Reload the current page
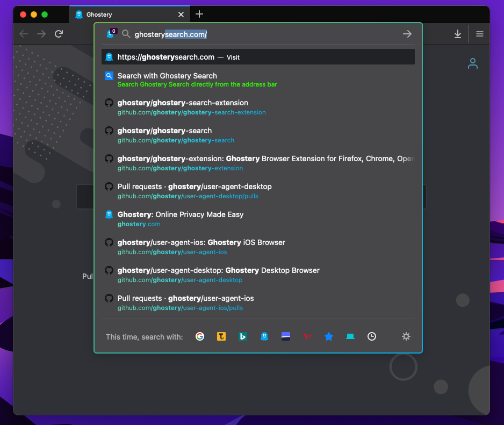Image resolution: width=504 pixels, height=425 pixels. [59, 34]
